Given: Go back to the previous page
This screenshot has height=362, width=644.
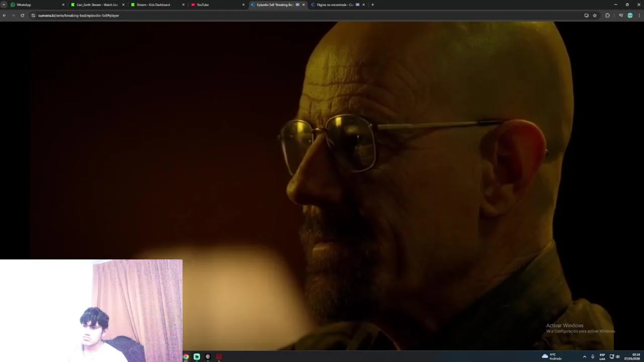Looking at the screenshot, I should (x=4, y=16).
